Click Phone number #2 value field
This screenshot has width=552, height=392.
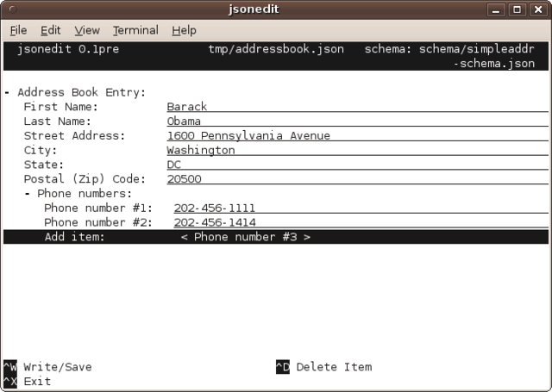coord(215,222)
